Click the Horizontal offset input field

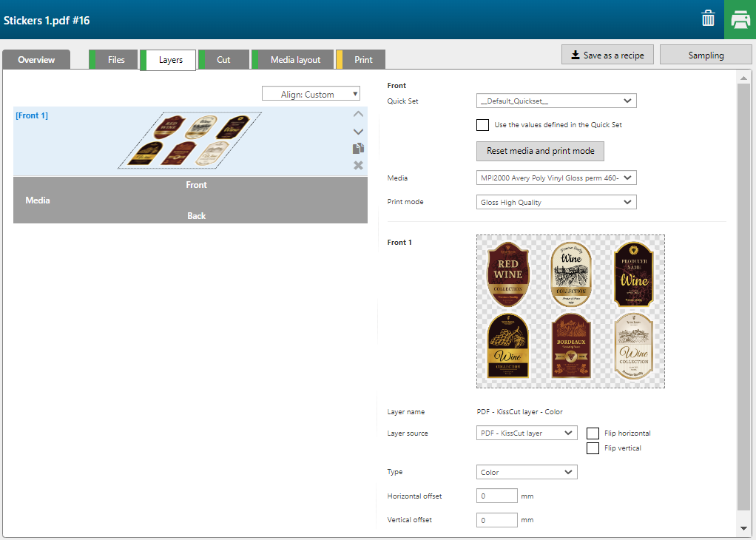pos(497,496)
